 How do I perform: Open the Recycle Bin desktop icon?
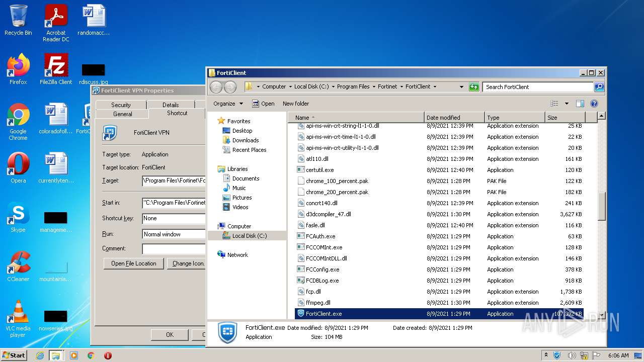click(18, 20)
